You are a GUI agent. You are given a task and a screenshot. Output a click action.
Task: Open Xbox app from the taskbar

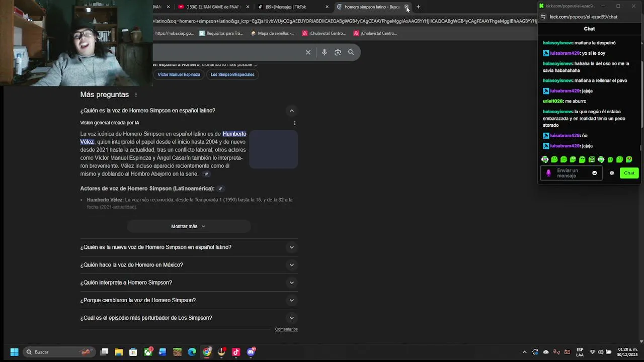(148, 352)
